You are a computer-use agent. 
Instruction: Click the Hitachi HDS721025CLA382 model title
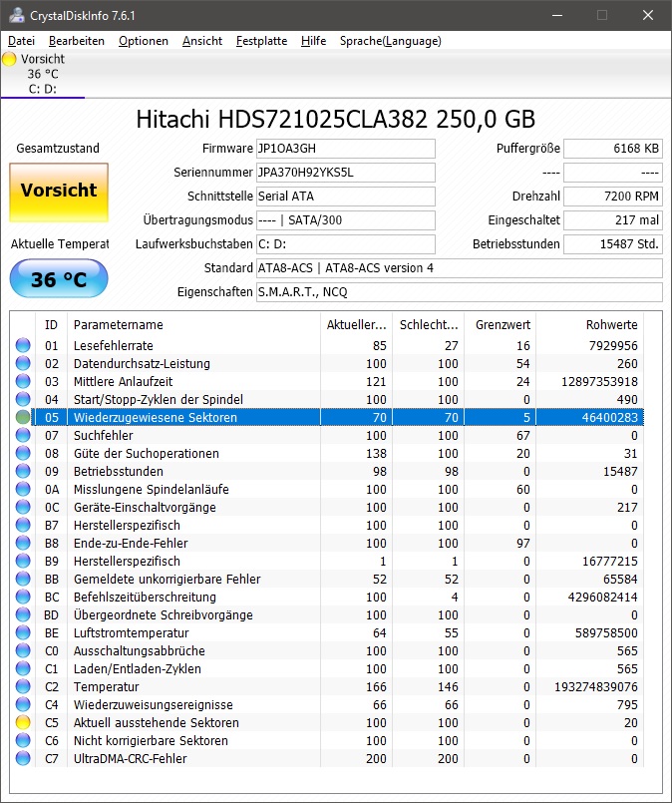(335, 120)
